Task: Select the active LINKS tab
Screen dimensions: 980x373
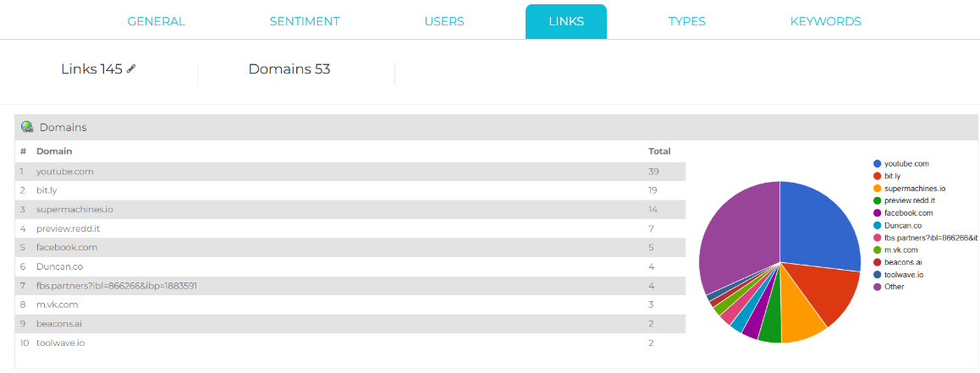Action: (566, 21)
